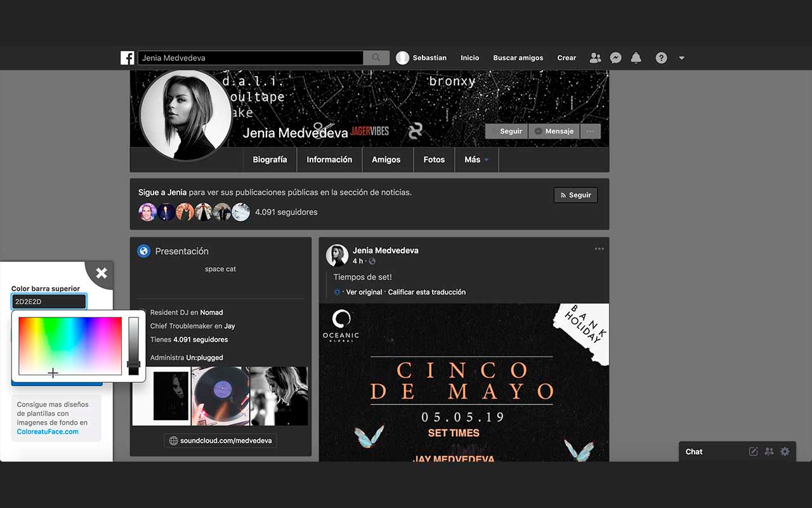812x508 pixels.
Task: Expand the Más tab dropdown
Action: 476,160
